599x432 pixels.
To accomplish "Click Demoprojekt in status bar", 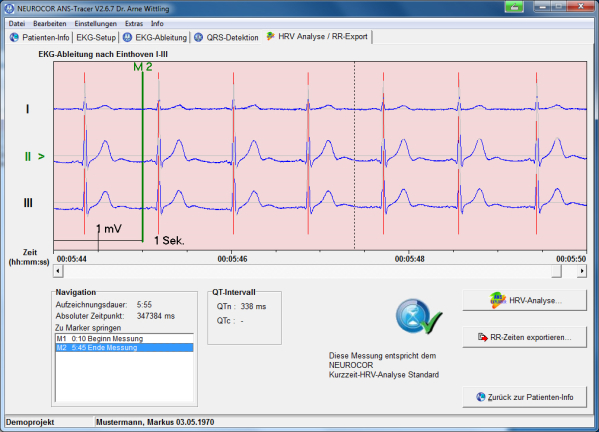I will pos(30,422).
